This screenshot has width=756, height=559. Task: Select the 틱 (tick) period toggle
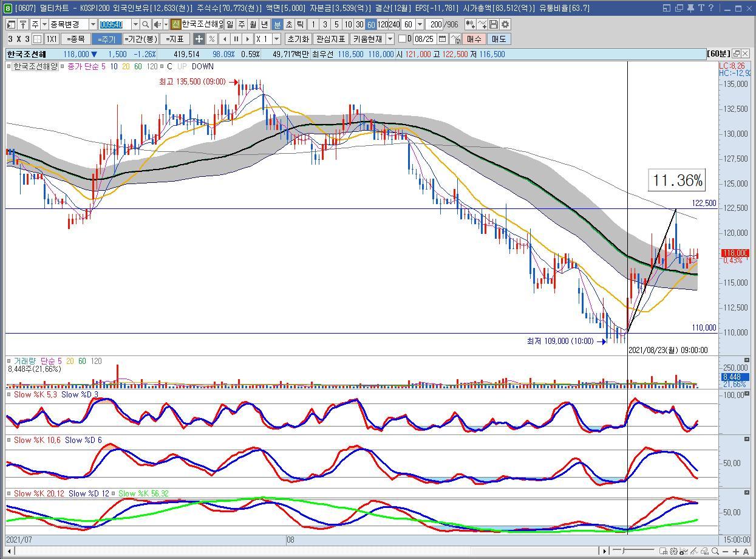301,24
